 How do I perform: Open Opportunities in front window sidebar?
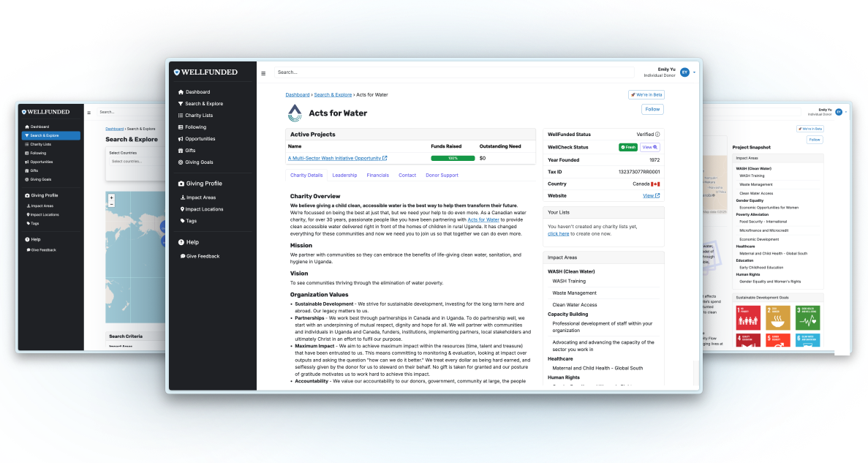(x=197, y=138)
